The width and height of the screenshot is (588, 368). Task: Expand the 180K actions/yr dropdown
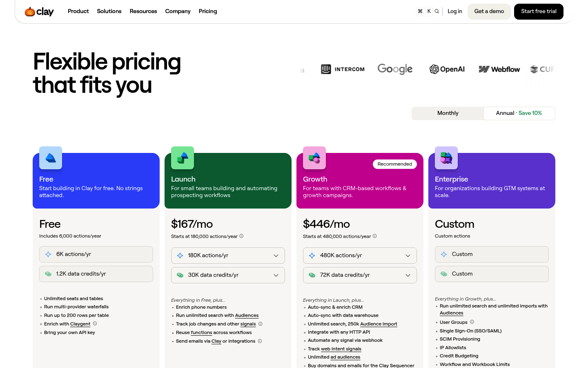[228, 256]
